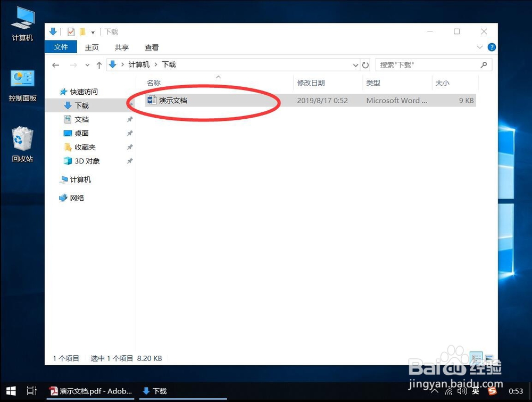The height and width of the screenshot is (402, 532).
Task: Open the address bar history dropdown
Action: coord(355,64)
